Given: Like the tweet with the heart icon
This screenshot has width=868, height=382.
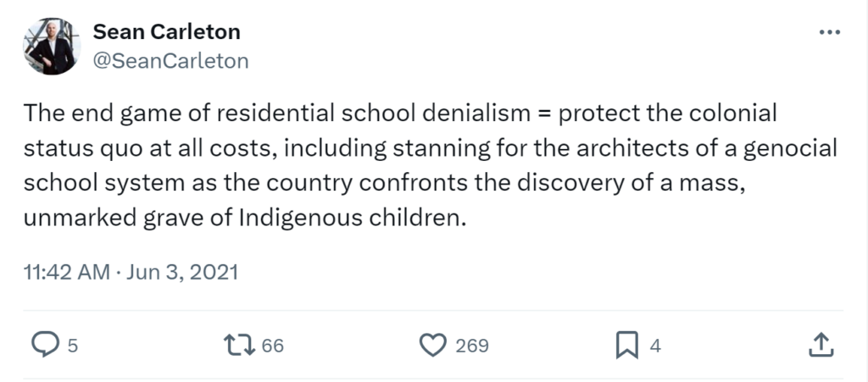Looking at the screenshot, I should pyautogui.click(x=433, y=345).
